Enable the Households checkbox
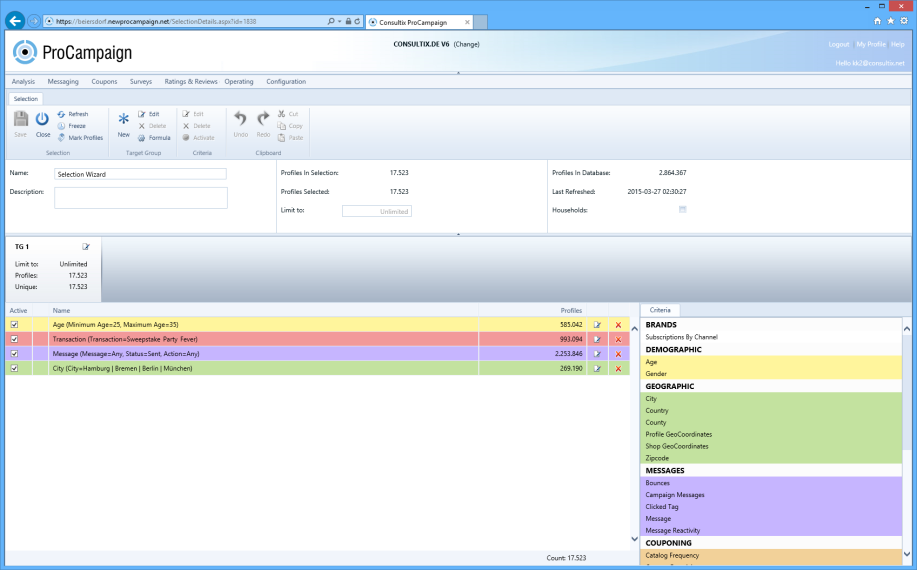The width and height of the screenshot is (917, 570). pyautogui.click(x=682, y=210)
